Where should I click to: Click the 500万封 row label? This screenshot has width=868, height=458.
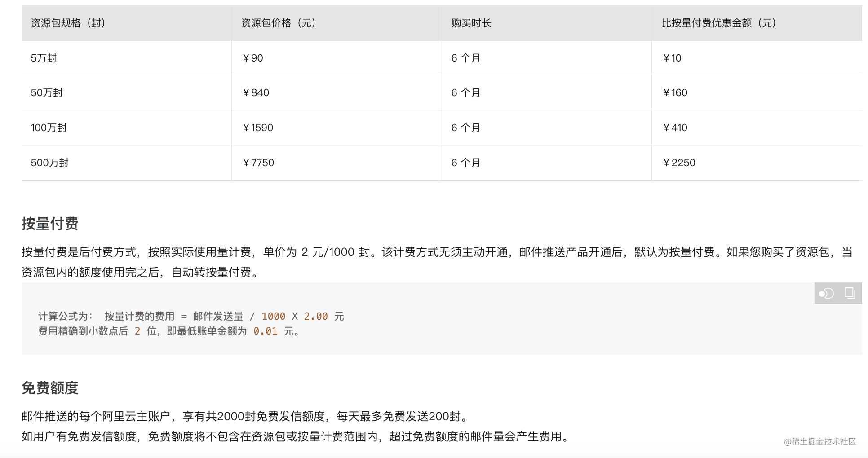click(49, 163)
